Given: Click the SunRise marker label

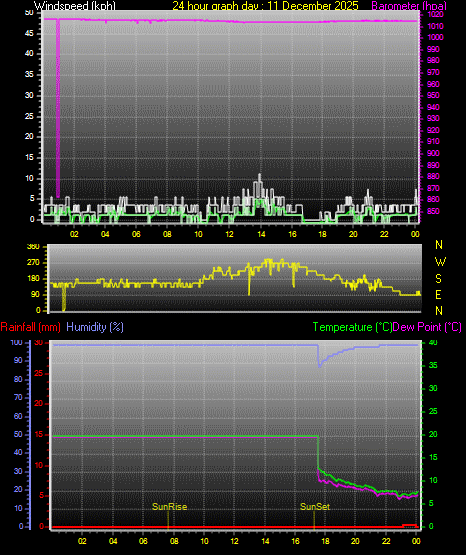Looking at the screenshot, I should click(169, 507).
